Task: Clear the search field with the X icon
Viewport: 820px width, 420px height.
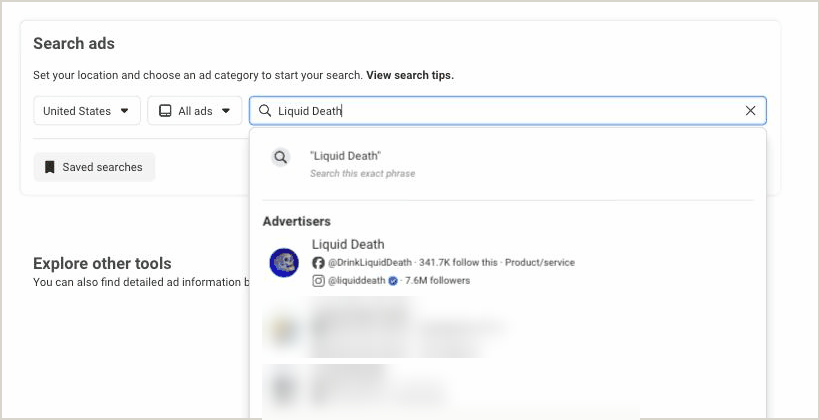Action: pyautogui.click(x=750, y=111)
